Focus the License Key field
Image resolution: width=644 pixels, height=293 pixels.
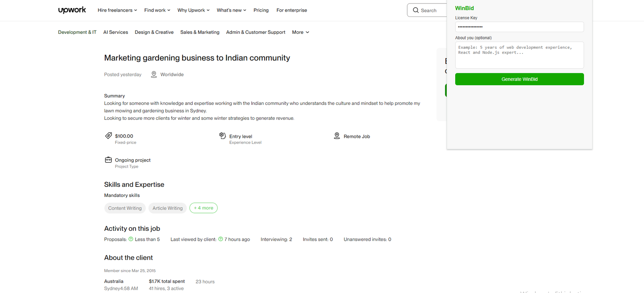pos(519,27)
